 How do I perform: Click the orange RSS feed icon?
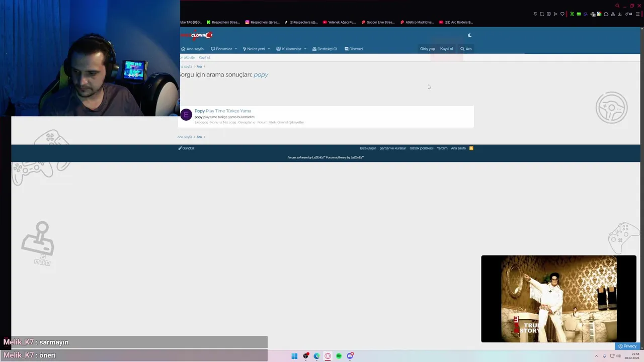pyautogui.click(x=471, y=148)
